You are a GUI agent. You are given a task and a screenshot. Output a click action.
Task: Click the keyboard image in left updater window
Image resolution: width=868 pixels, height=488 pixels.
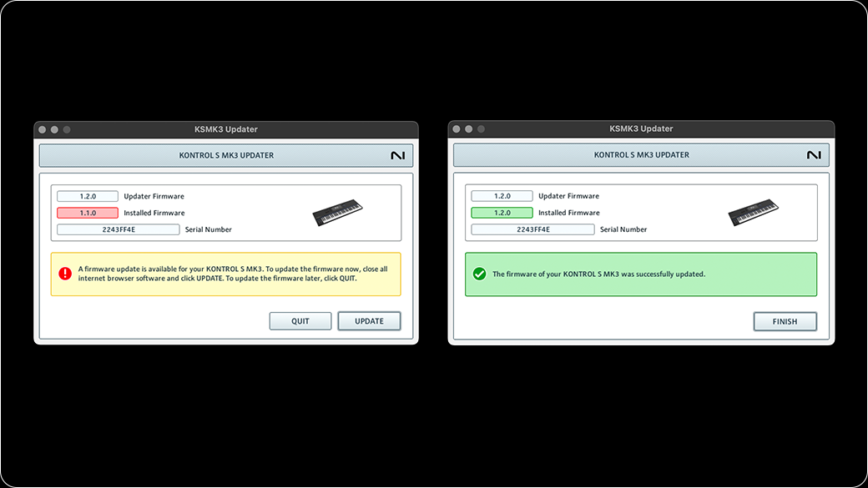[x=338, y=212]
